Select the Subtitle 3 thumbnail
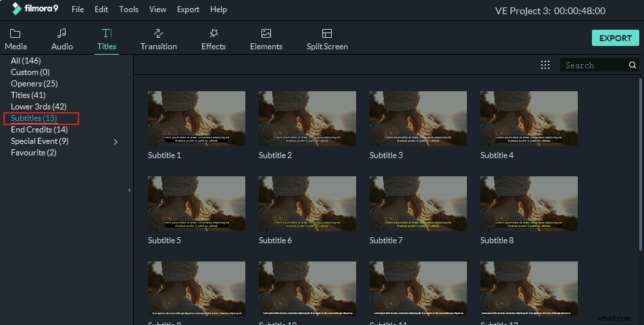 click(418, 118)
